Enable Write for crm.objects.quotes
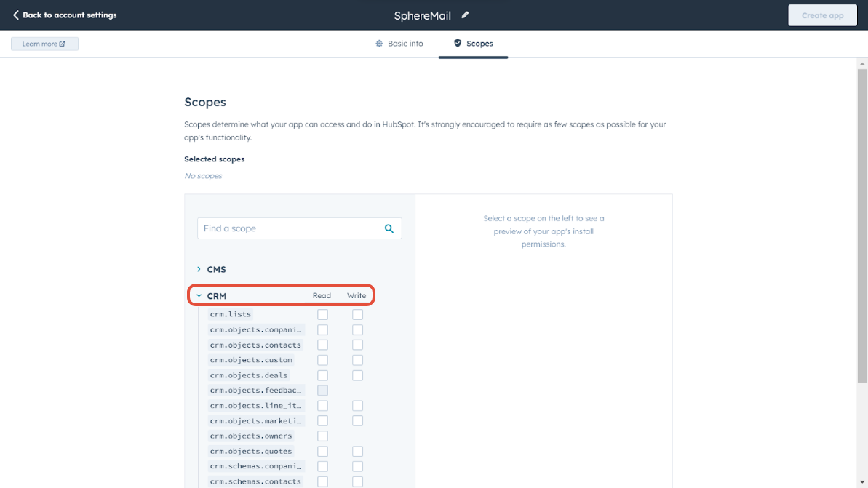Image resolution: width=868 pixels, height=488 pixels. 358,452
